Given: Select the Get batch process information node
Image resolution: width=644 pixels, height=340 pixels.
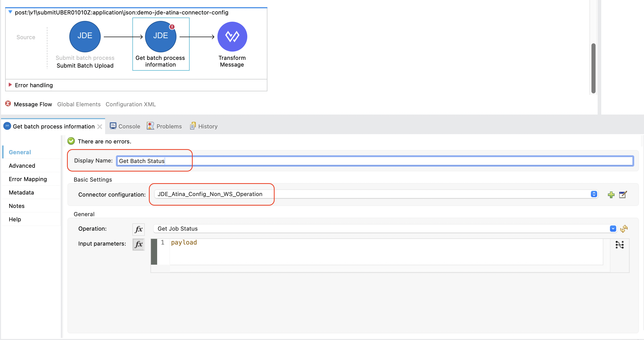Looking at the screenshot, I should tap(160, 37).
